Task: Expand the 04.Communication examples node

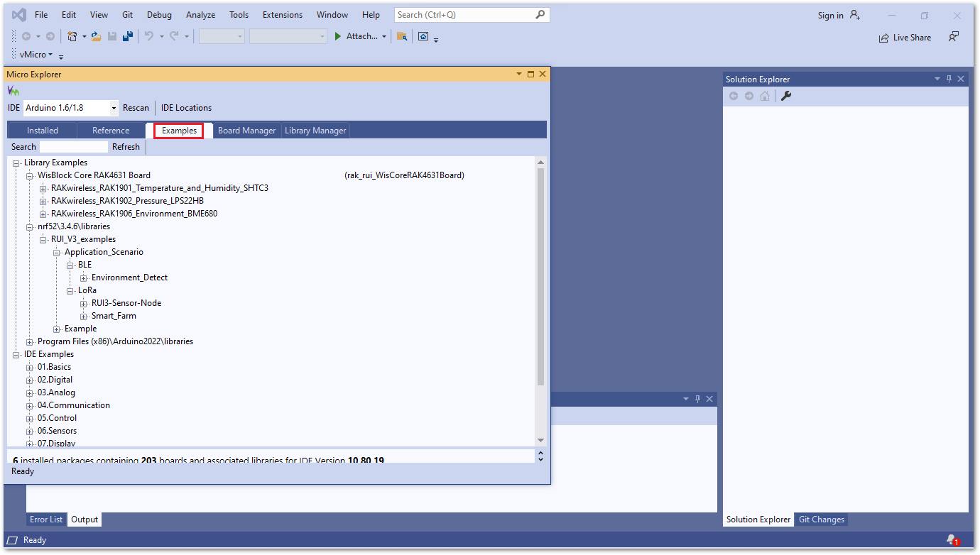Action: click(x=30, y=405)
